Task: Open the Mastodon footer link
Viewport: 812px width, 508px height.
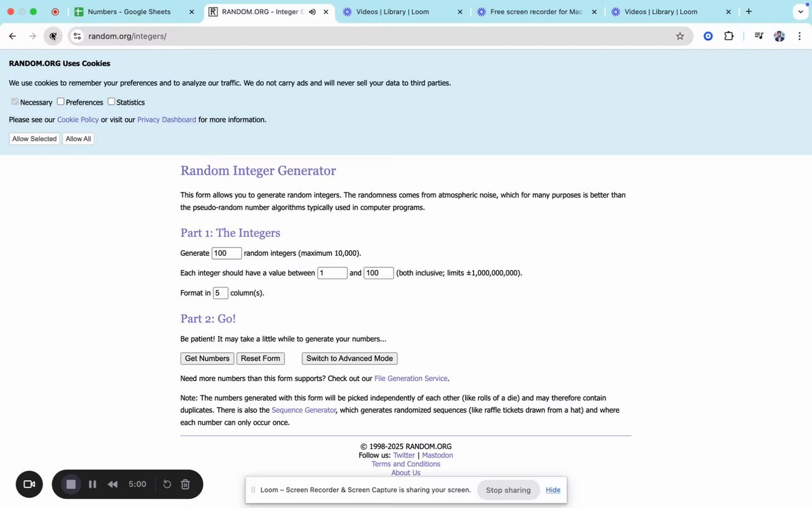Action: click(x=438, y=455)
